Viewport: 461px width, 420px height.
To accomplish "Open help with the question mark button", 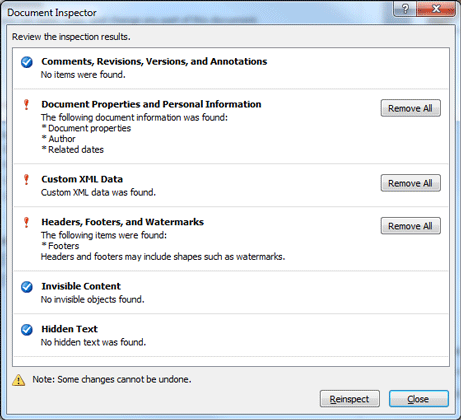I will [404, 8].
